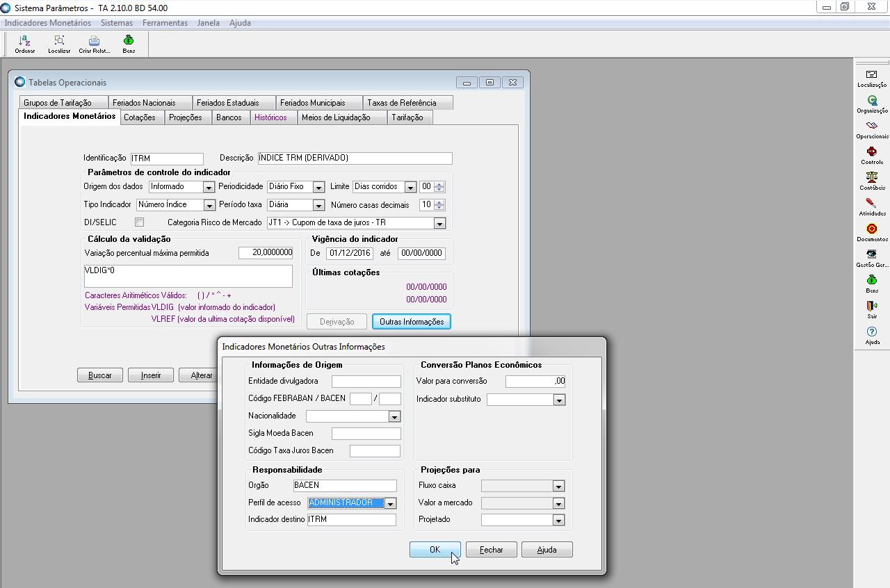Click the Entidade divulgadora field
The image size is (890, 588).
click(x=366, y=382)
